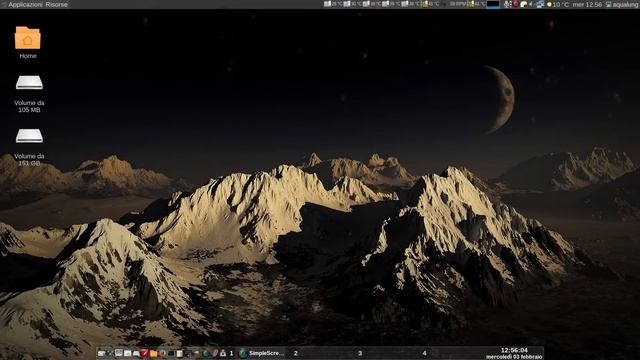640x360 pixels.
Task: Click the green globe icon in bottom panel
Action: 206,353
